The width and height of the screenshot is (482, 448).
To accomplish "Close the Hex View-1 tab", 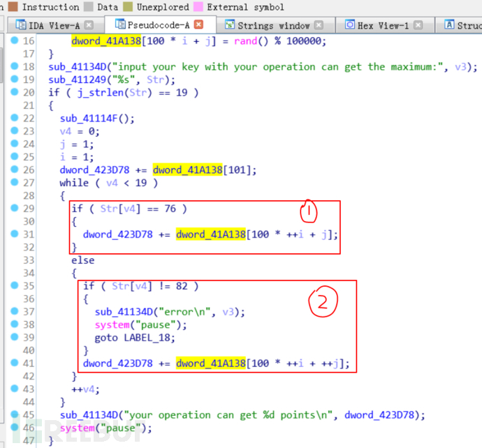I will pyautogui.click(x=418, y=25).
